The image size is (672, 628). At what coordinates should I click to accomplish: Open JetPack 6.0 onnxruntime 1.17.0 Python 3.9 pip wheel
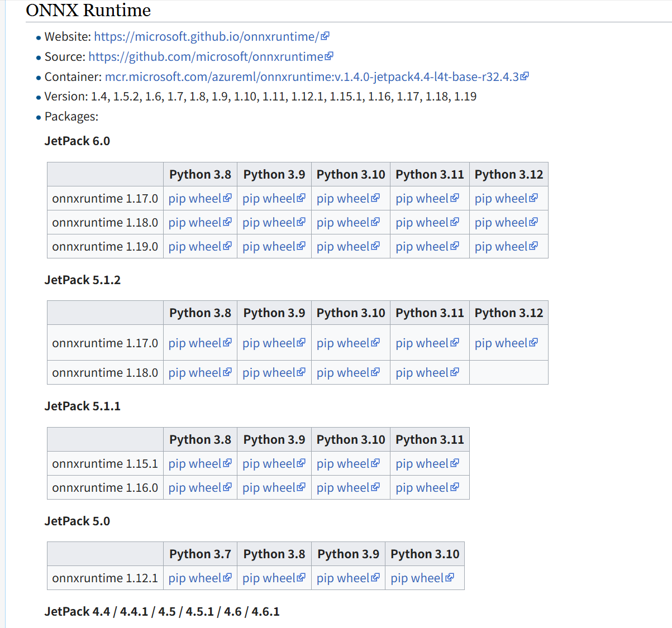coord(274,199)
